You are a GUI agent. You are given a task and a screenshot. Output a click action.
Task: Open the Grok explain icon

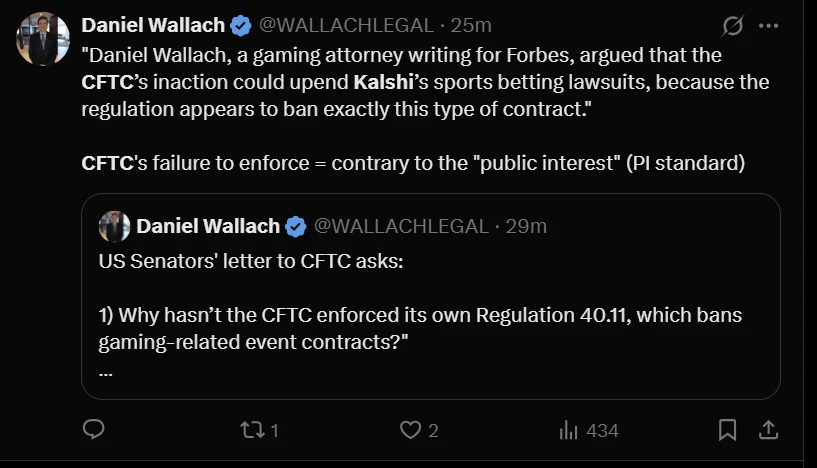click(x=732, y=25)
